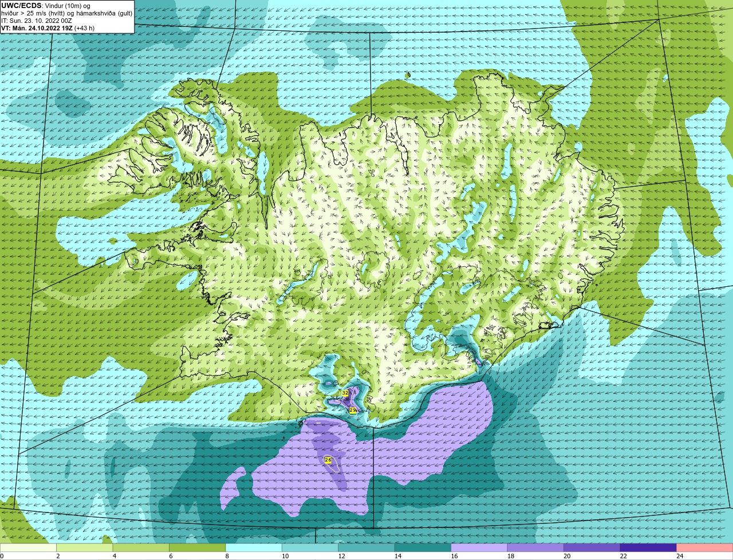
Task: Click the scale label '10'
Action: click(x=285, y=556)
